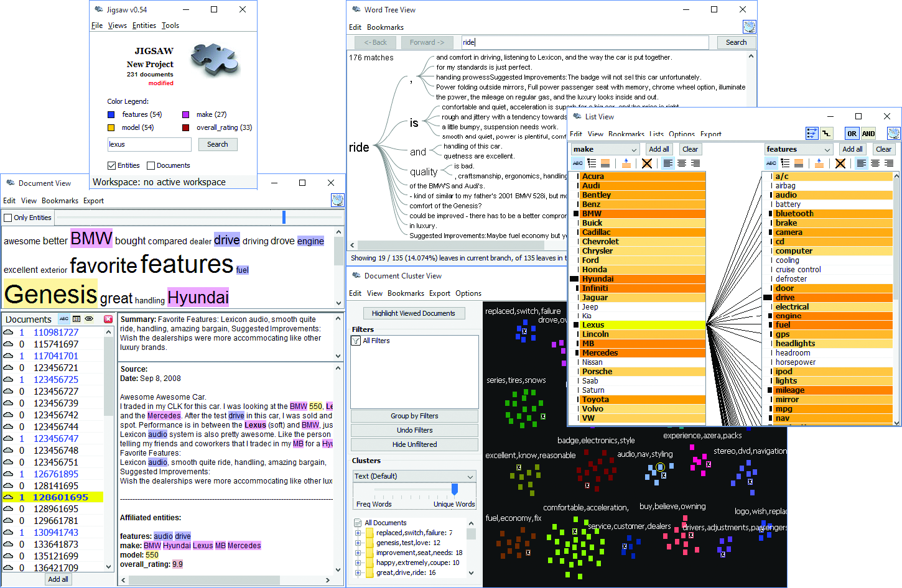This screenshot has height=588, width=902.
Task: Toggle stepped-line mode icon in List View
Action: pos(826,133)
